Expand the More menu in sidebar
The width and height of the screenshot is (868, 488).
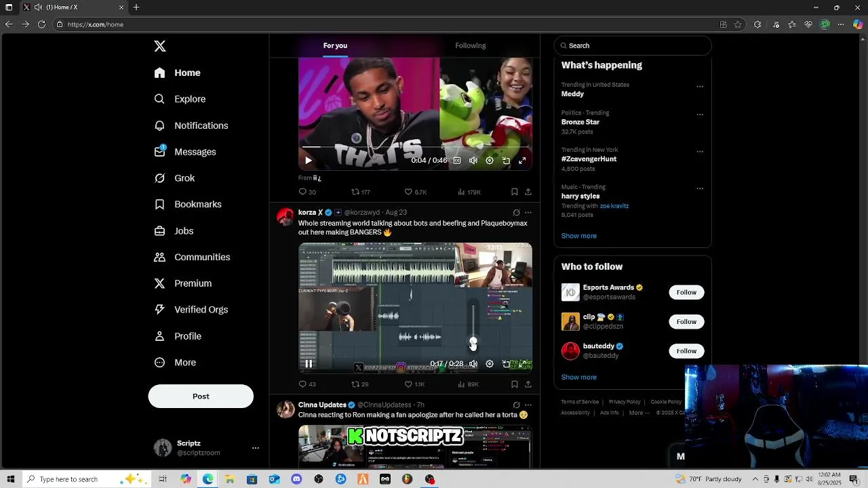[x=175, y=363]
